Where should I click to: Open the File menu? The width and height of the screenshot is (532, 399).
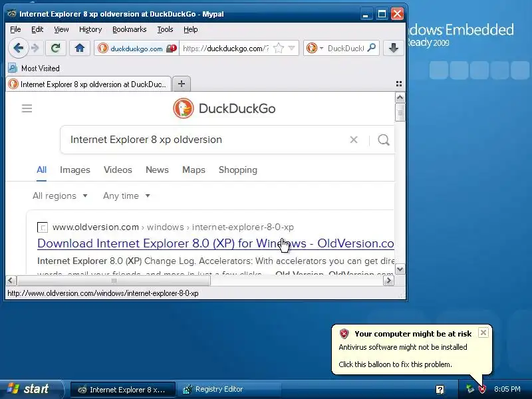coord(15,29)
